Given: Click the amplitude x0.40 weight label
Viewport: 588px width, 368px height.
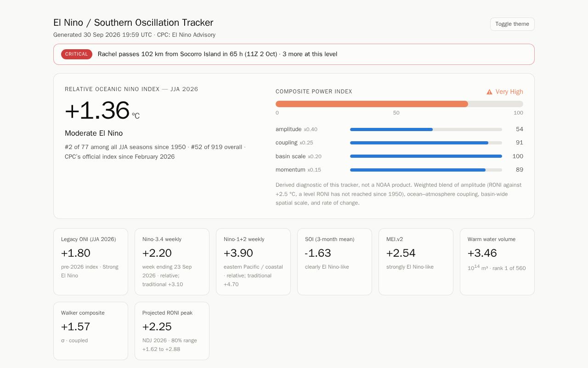Looking at the screenshot, I should click(x=296, y=129).
